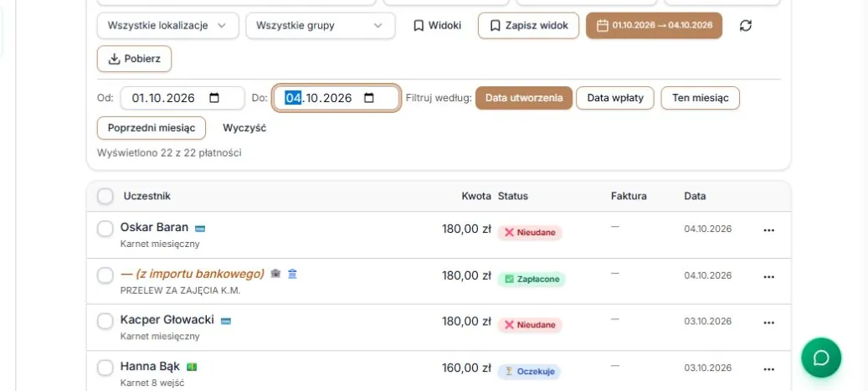Open the three-dot menu for the bank import row
This screenshot has height=391, width=868.
768,276
